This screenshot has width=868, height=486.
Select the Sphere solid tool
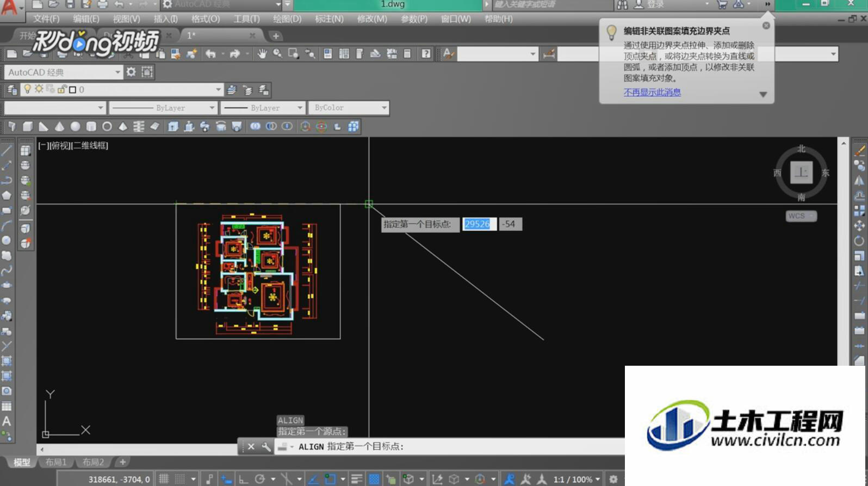click(x=75, y=126)
